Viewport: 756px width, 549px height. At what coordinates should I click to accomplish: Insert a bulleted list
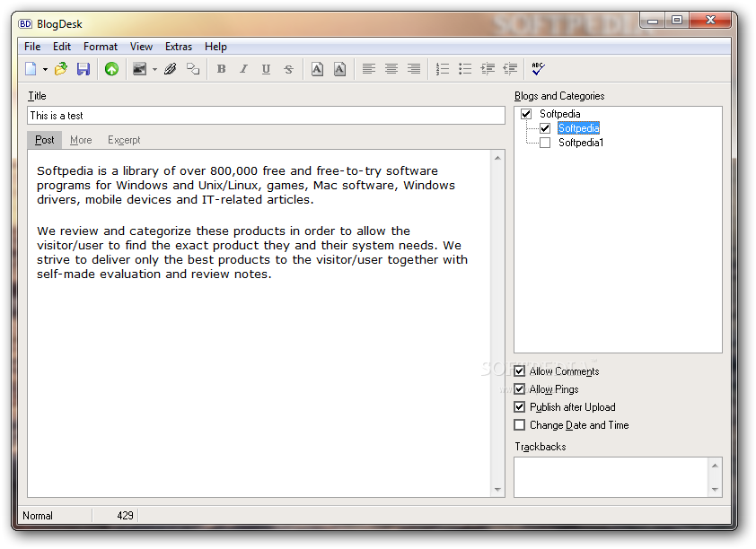click(465, 69)
